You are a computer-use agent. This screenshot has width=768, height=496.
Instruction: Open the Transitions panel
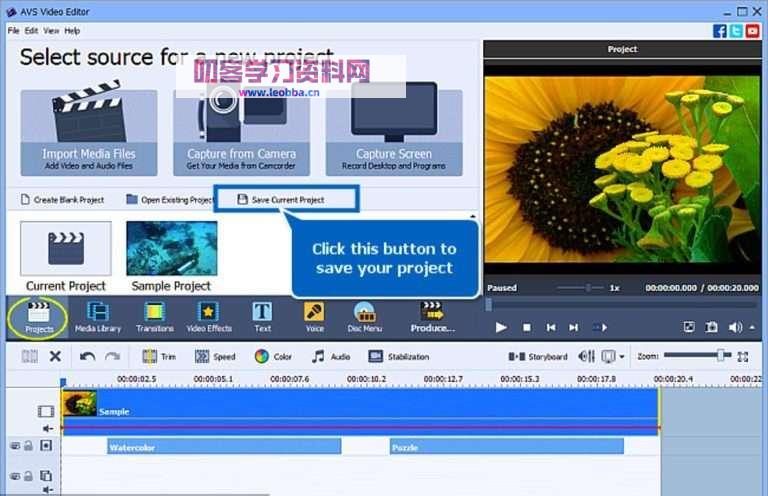tap(155, 317)
